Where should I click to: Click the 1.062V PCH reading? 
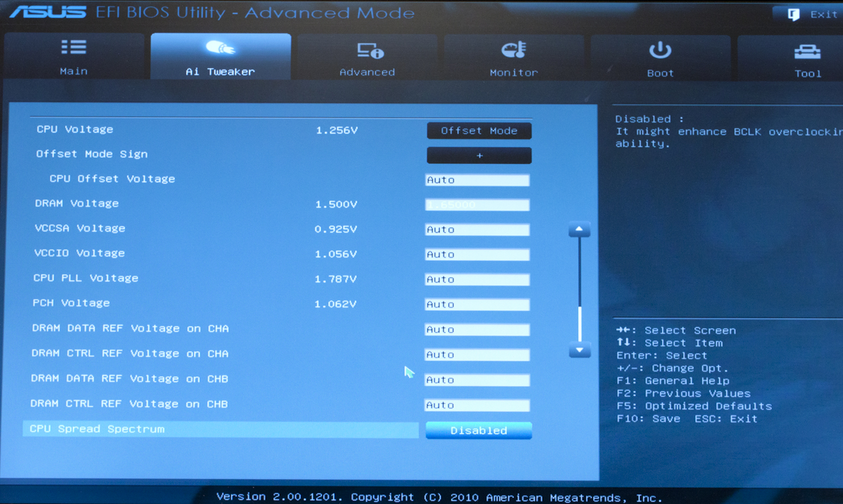click(335, 304)
